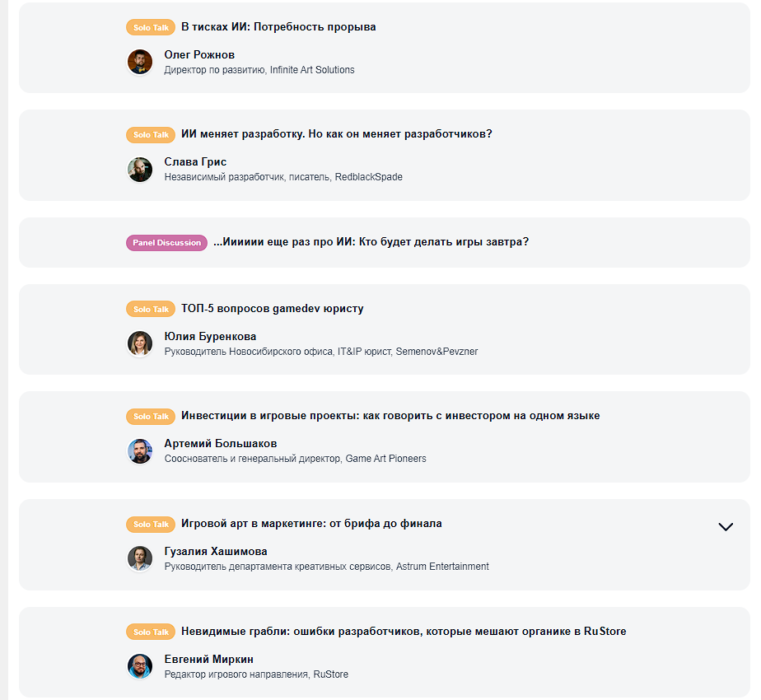Expand the Игровой арт в маркетинге session chevron
Screen dimensions: 761x700
[x=726, y=527]
